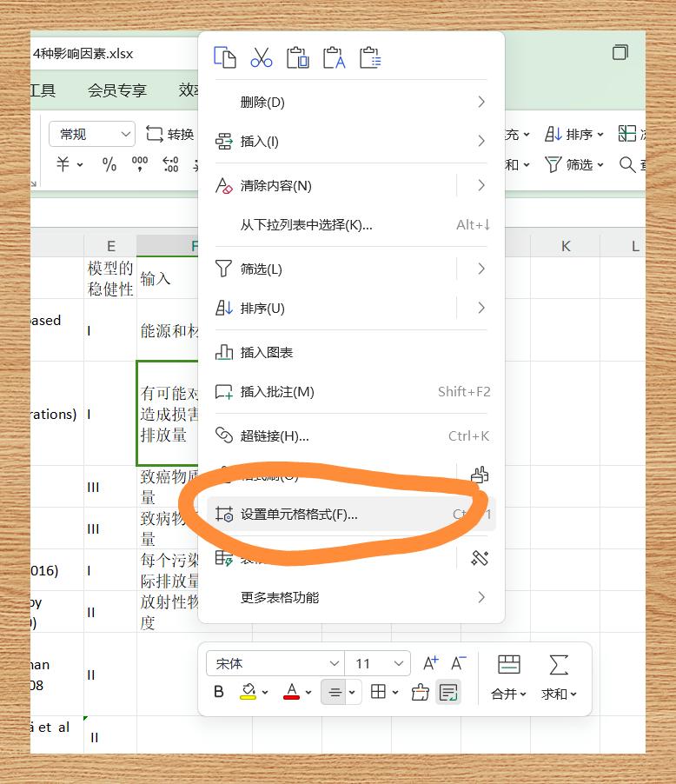
Task: Click the 4种影响因素.xlsx file title
Action: [83, 54]
